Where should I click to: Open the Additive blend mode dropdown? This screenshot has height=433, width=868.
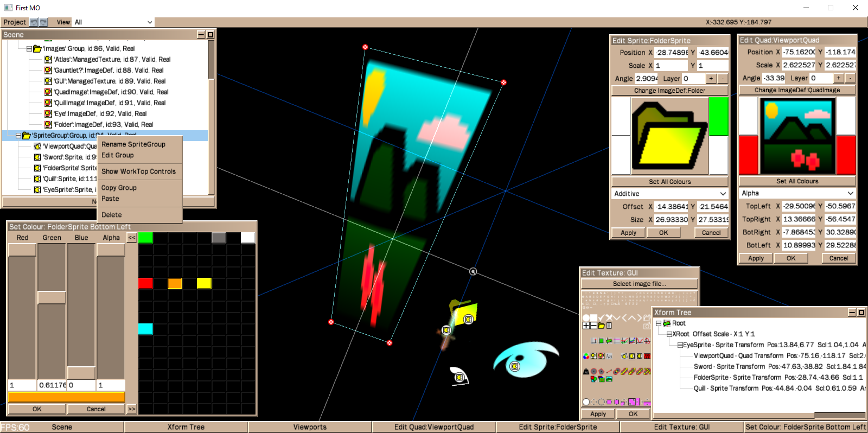pos(669,194)
